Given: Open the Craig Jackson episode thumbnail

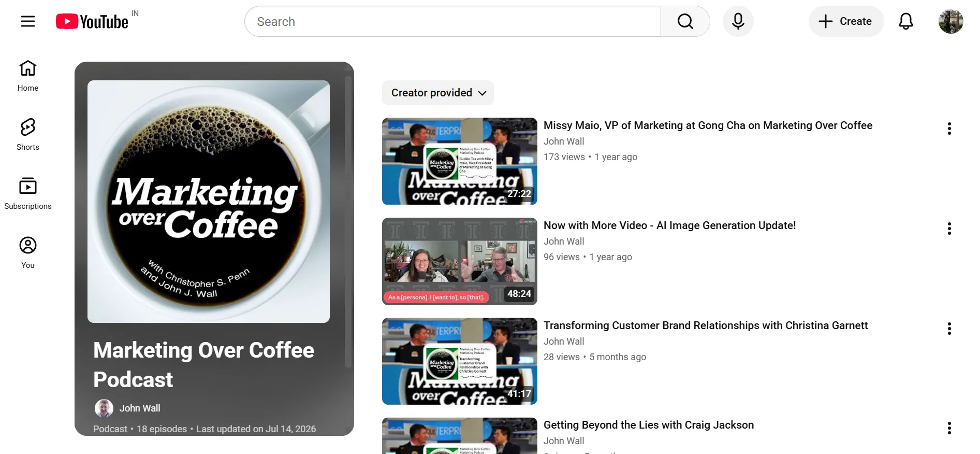Looking at the screenshot, I should (x=460, y=436).
